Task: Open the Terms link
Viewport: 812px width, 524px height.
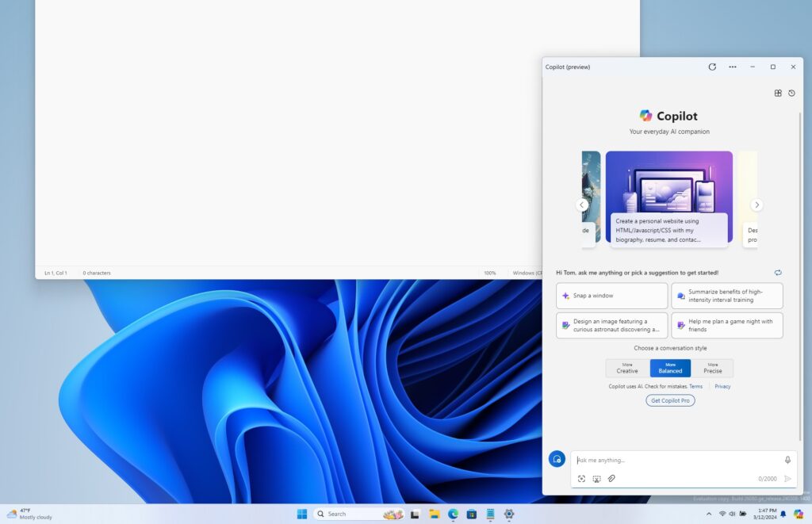Action: pyautogui.click(x=695, y=386)
